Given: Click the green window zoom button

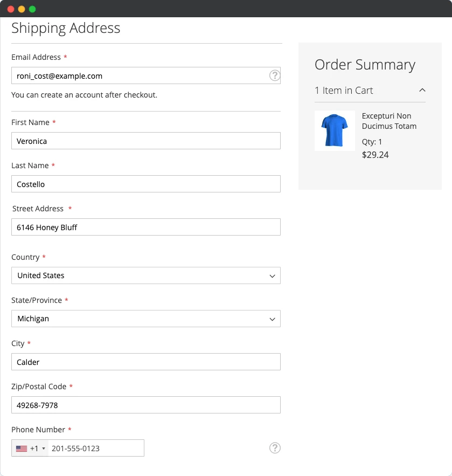Looking at the screenshot, I should tap(32, 9).
